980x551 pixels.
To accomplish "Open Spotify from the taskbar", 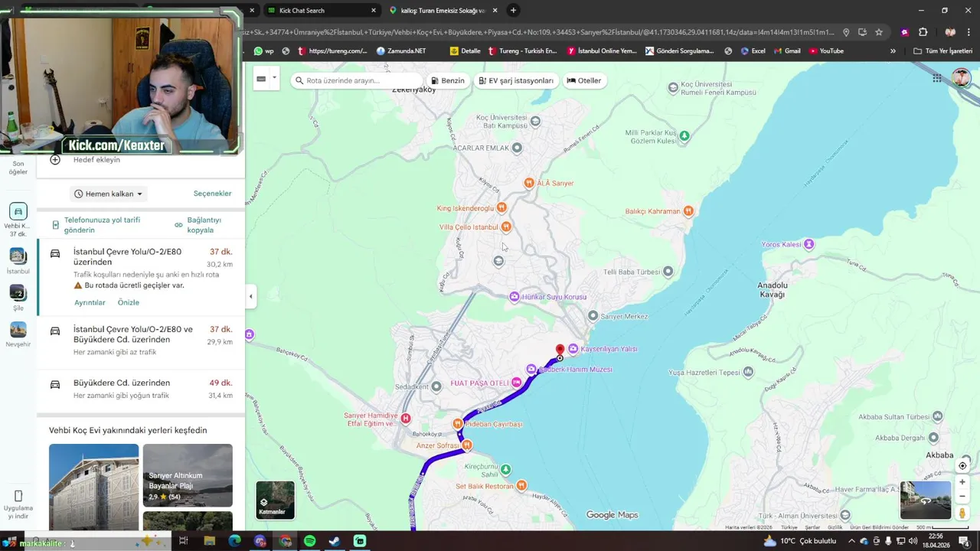I will point(309,541).
